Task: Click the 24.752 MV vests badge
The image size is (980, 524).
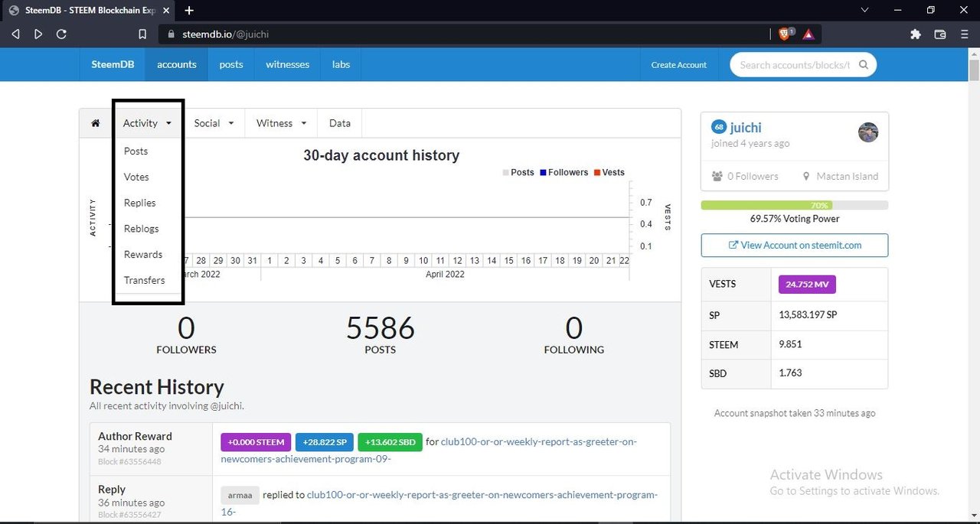Action: pyautogui.click(x=807, y=285)
